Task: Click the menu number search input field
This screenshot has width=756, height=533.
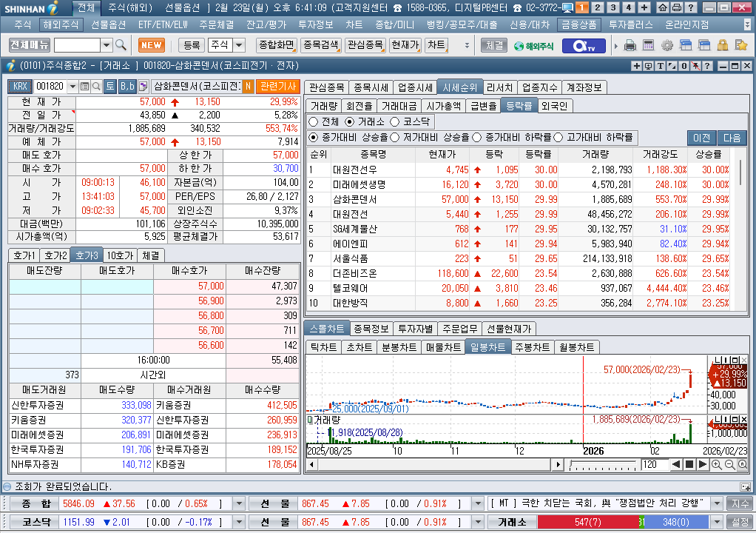Action: coord(77,45)
